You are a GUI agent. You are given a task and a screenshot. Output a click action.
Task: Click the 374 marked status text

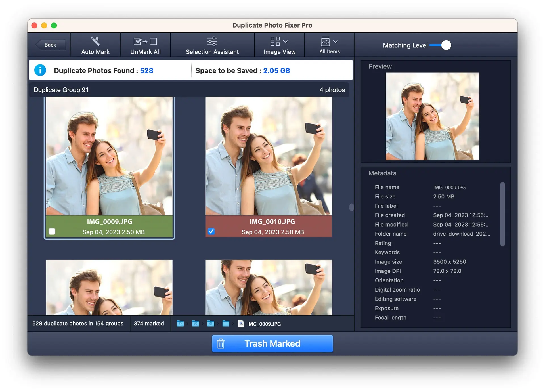tap(149, 323)
